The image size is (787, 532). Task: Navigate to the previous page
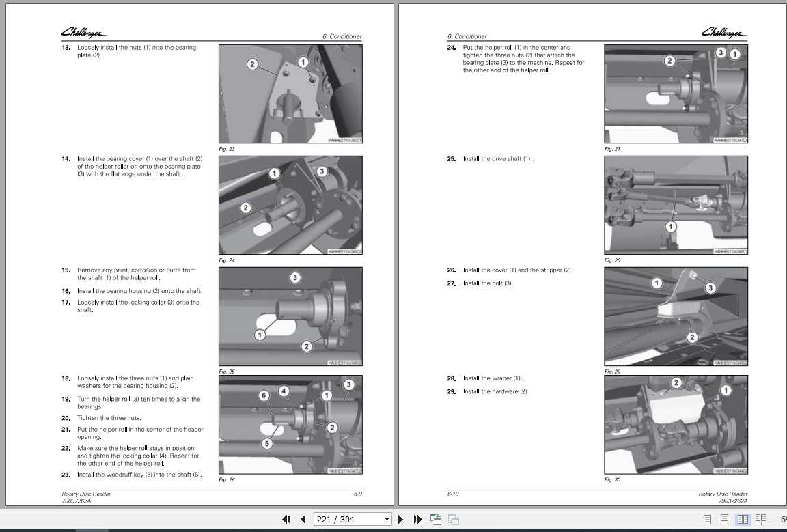[303, 519]
